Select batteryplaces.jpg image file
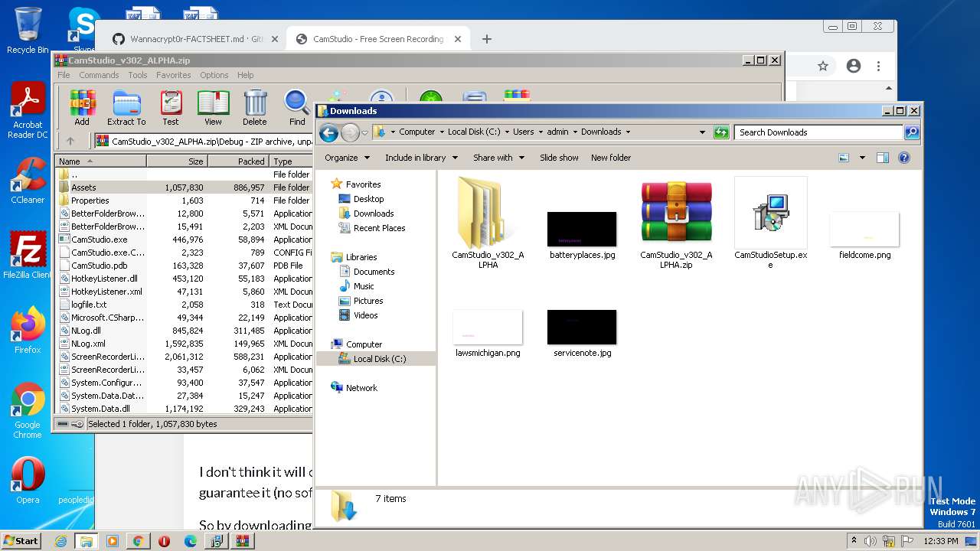980x551 pixels. 582,235
